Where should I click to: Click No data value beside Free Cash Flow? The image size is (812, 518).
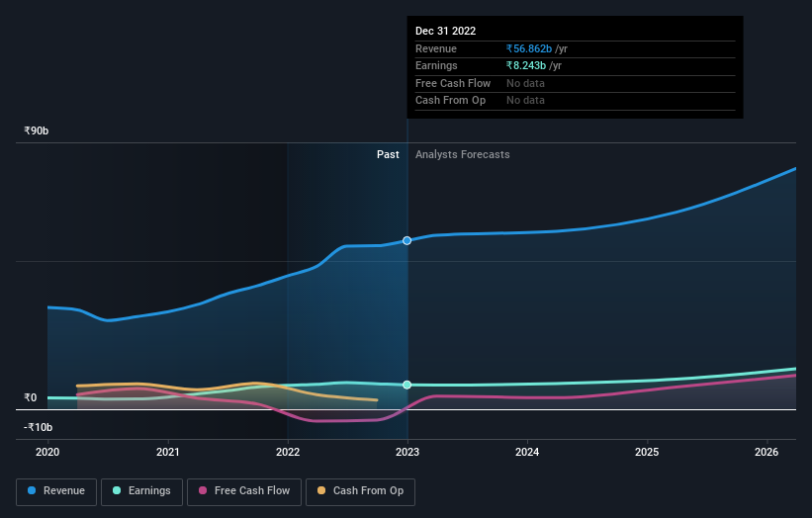click(525, 83)
